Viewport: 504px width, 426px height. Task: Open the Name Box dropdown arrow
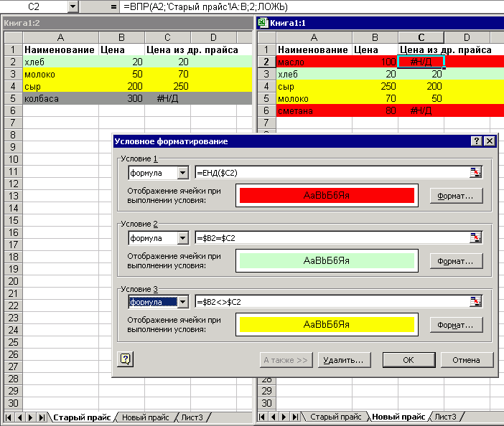coord(73,6)
